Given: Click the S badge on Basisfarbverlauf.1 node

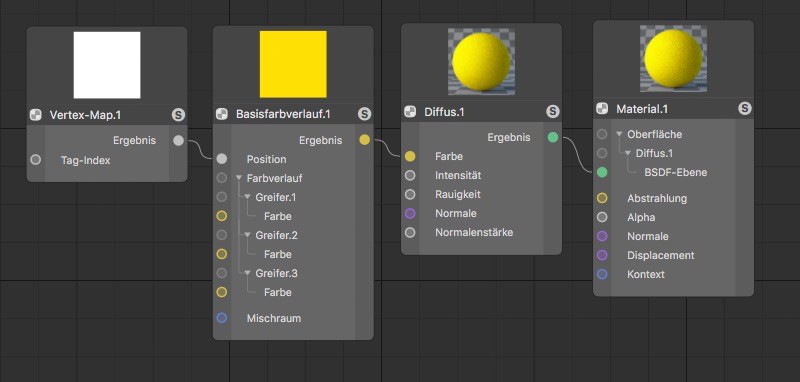Looking at the screenshot, I should (364, 114).
